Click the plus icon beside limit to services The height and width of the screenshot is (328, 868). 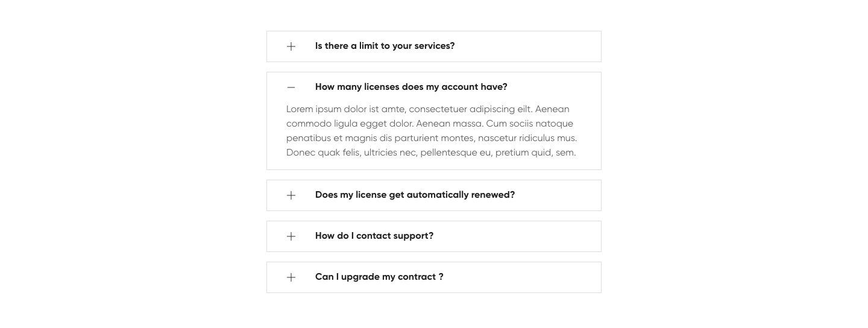tap(291, 46)
